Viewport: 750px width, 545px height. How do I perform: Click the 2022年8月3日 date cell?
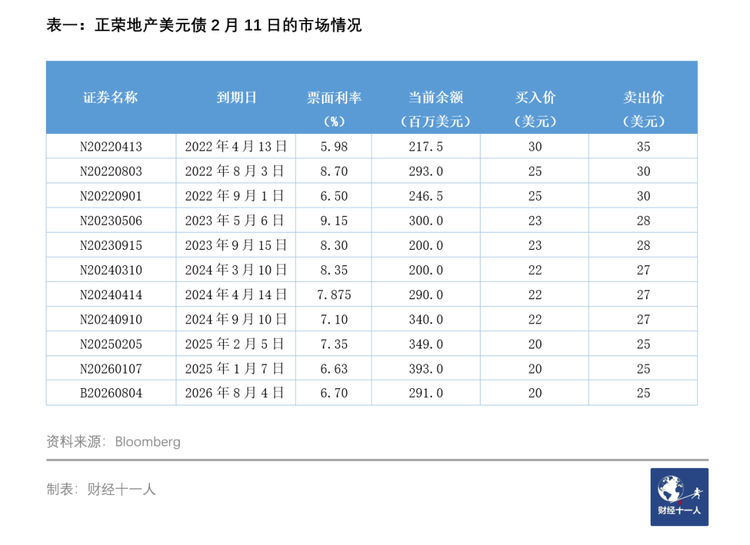(x=235, y=171)
